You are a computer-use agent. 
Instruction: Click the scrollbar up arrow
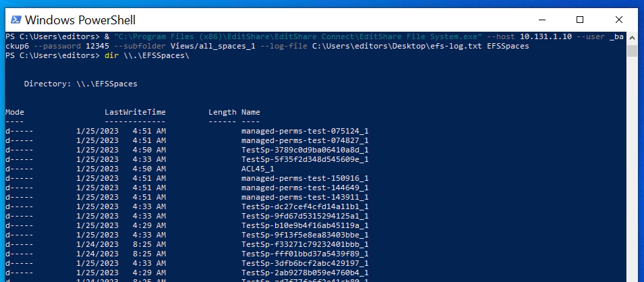(632, 36)
